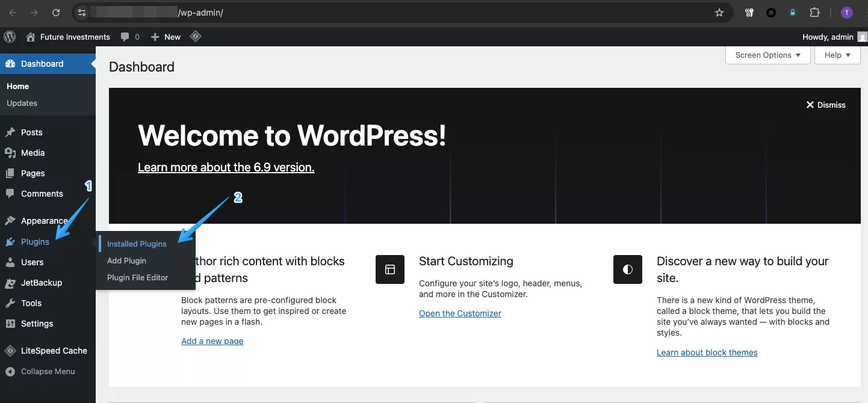Image resolution: width=868 pixels, height=403 pixels.
Task: Click the WordPress logo in the admin bar
Action: point(10,37)
